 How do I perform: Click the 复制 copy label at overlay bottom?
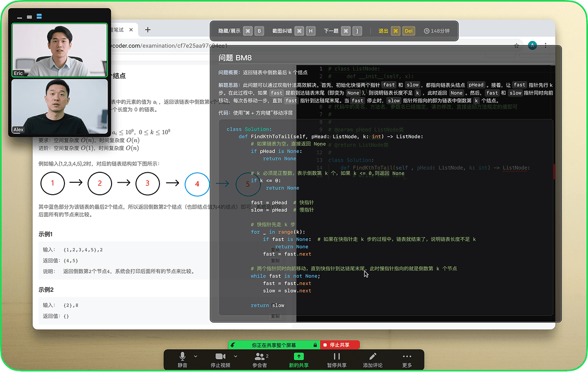click(x=275, y=316)
